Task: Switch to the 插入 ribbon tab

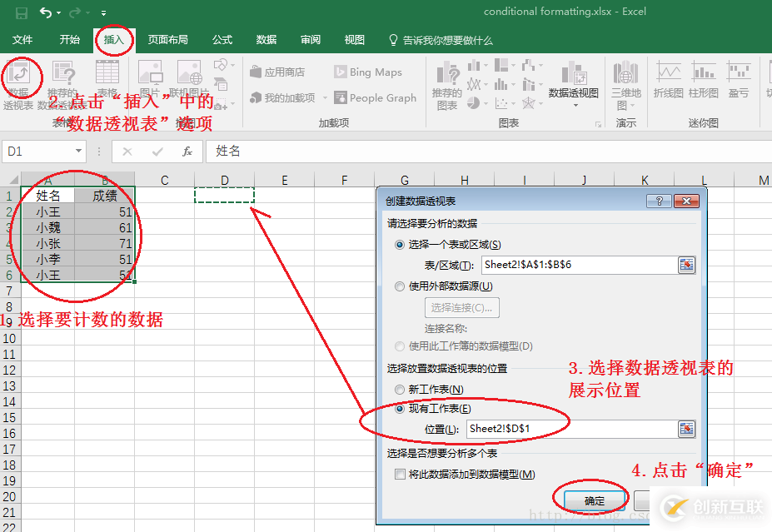Action: point(114,40)
